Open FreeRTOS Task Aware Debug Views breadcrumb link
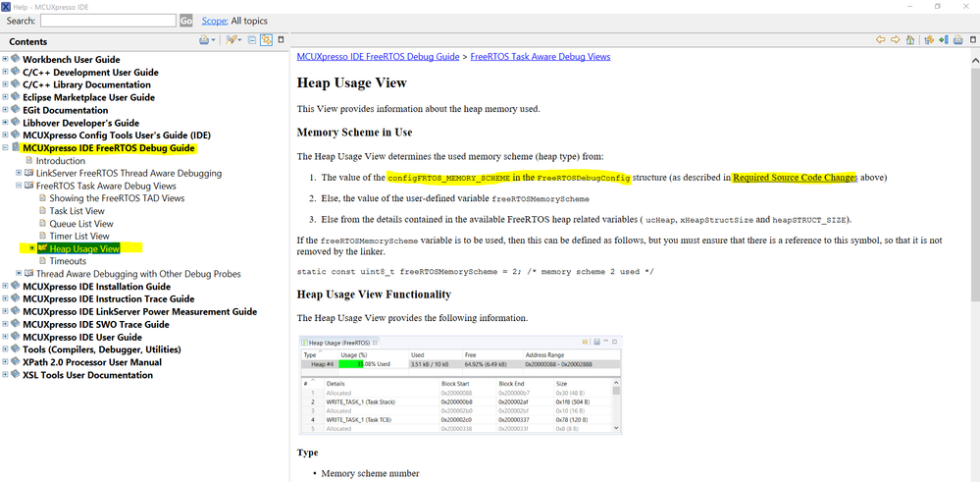Viewport: 980px width, 482px height. click(540, 56)
